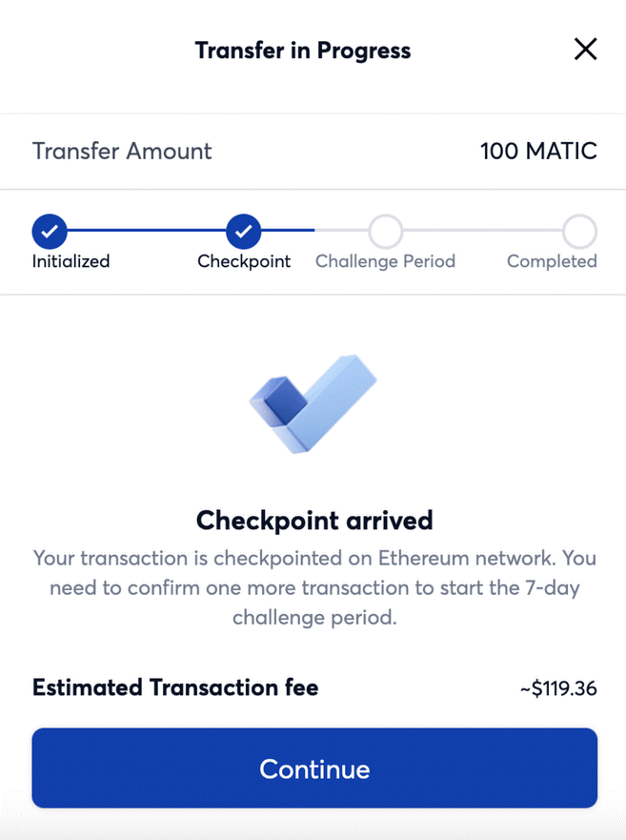
Task: Close the Transfer in Progress dialog
Action: (x=585, y=51)
